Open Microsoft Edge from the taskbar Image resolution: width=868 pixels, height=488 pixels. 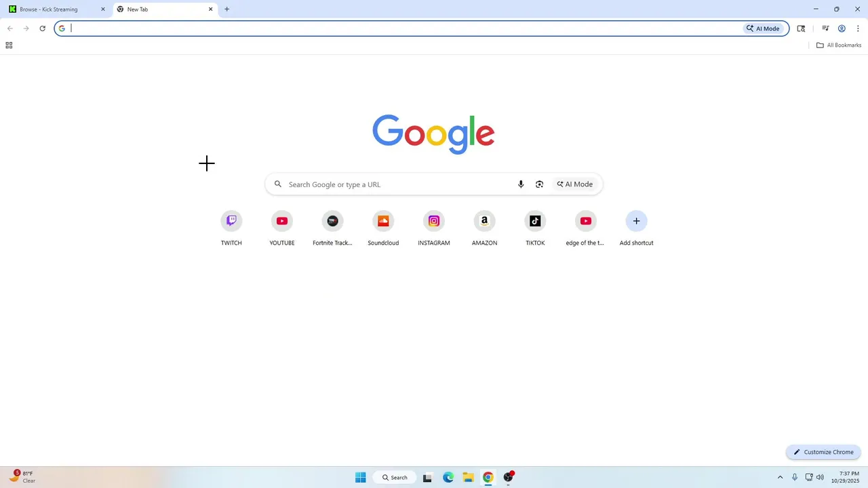coord(448,477)
